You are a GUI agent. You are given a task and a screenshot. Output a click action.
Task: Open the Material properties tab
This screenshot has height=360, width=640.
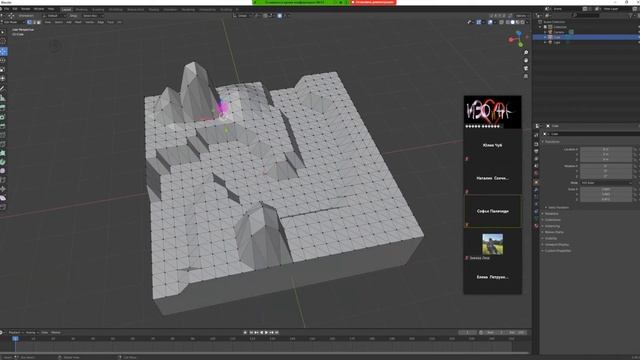click(536, 225)
